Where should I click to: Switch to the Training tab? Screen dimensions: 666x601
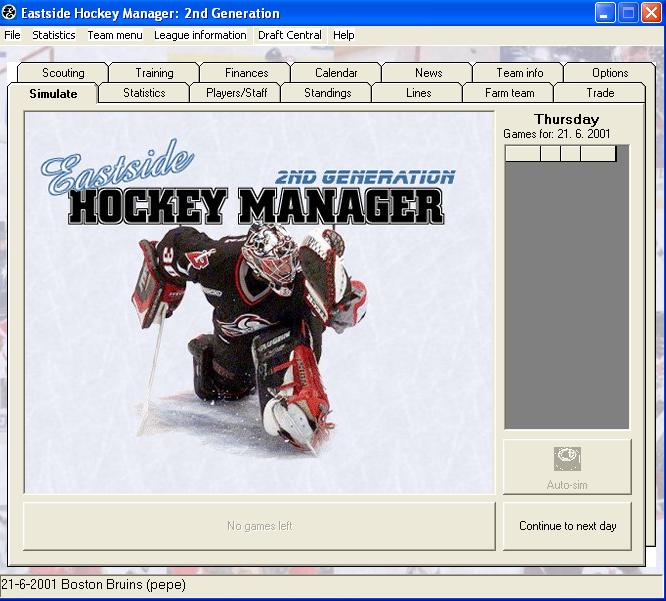coord(154,73)
